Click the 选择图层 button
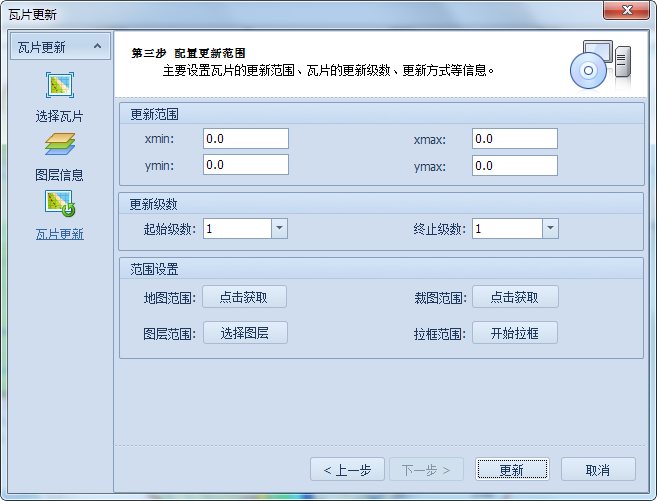Image resolution: width=657 pixels, height=501 pixels. [245, 333]
